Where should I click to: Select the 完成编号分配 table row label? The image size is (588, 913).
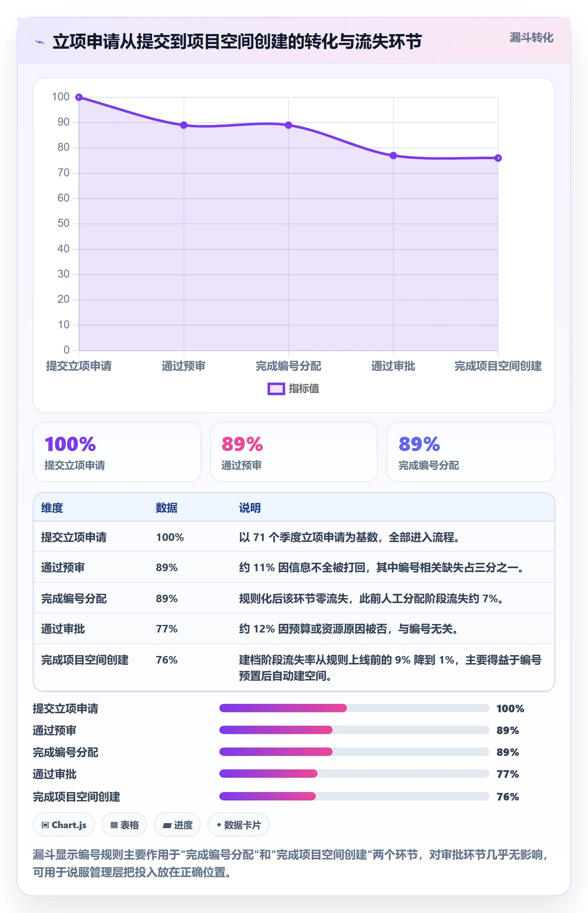(x=74, y=598)
